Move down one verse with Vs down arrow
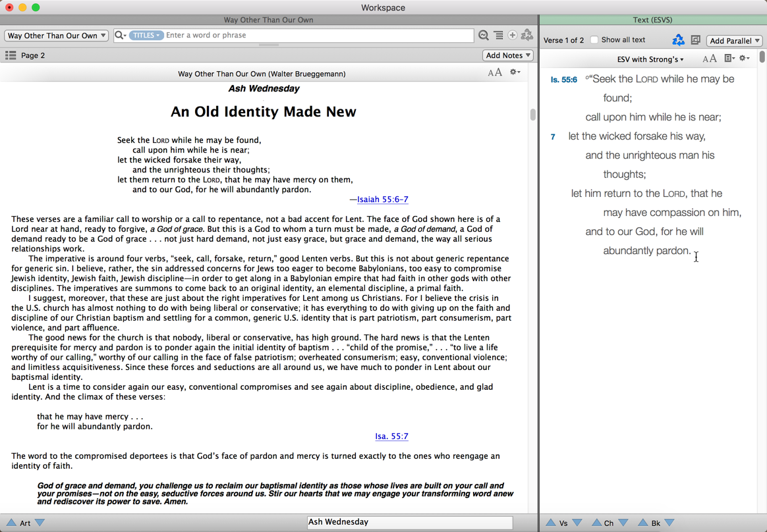 (x=577, y=523)
